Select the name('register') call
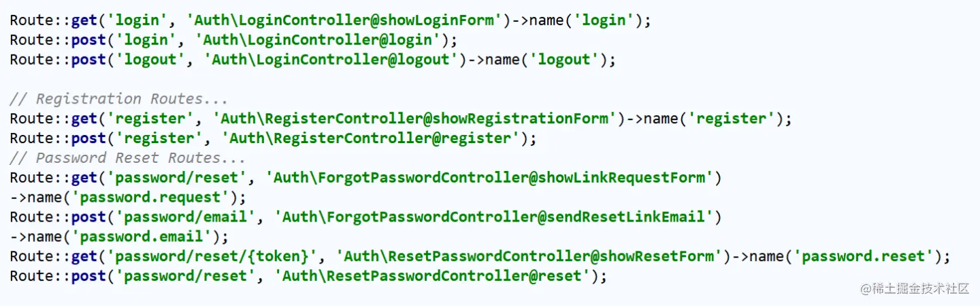The height and width of the screenshot is (306, 980). pyautogui.click(x=714, y=119)
